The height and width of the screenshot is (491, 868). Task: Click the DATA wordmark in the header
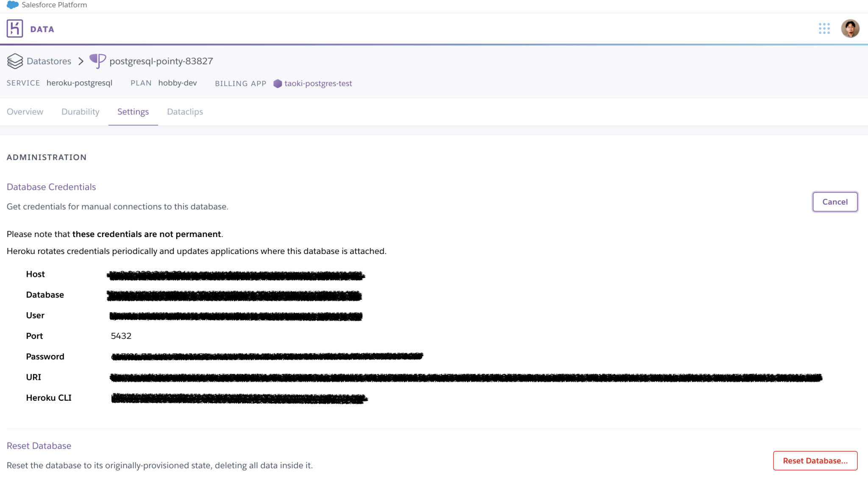point(42,28)
